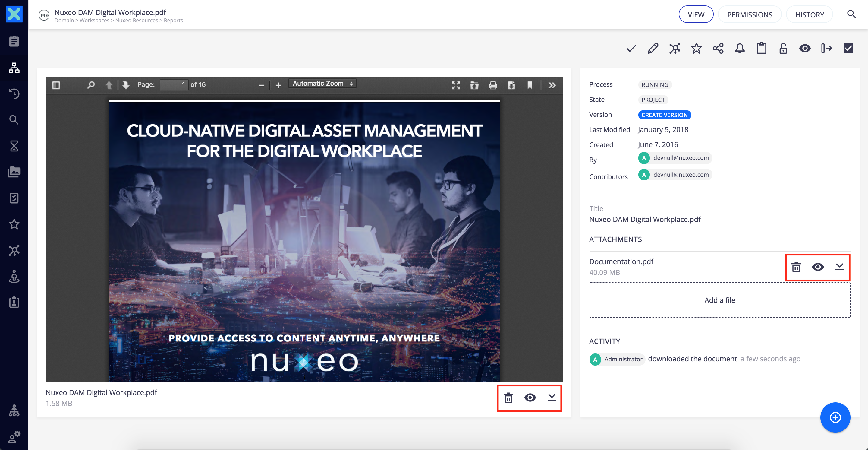Print the PDF from viewer toolbar
The image size is (868, 450).
coord(493,85)
